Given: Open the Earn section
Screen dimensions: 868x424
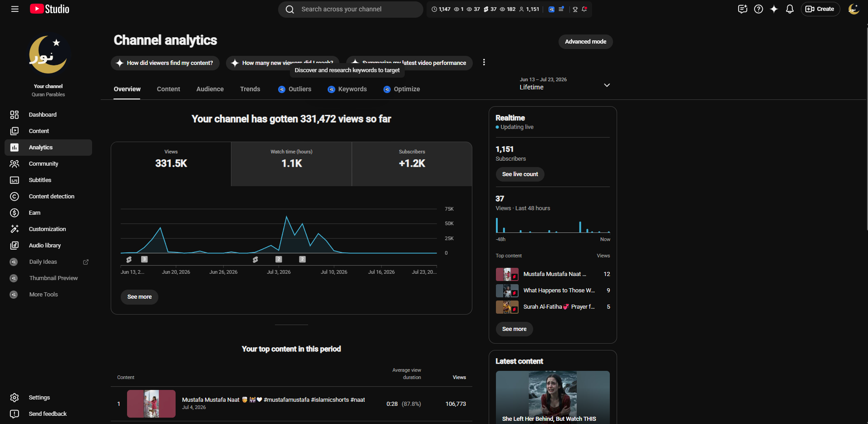Looking at the screenshot, I should [x=48, y=212].
